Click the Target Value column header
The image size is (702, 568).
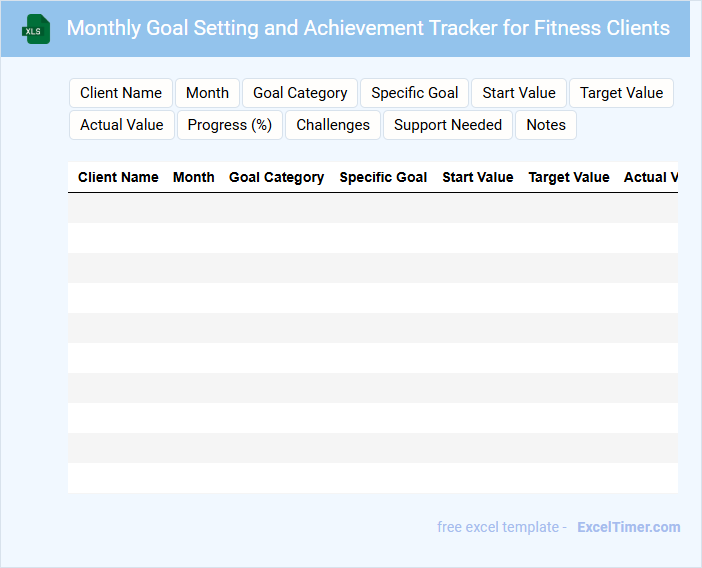coord(569,177)
